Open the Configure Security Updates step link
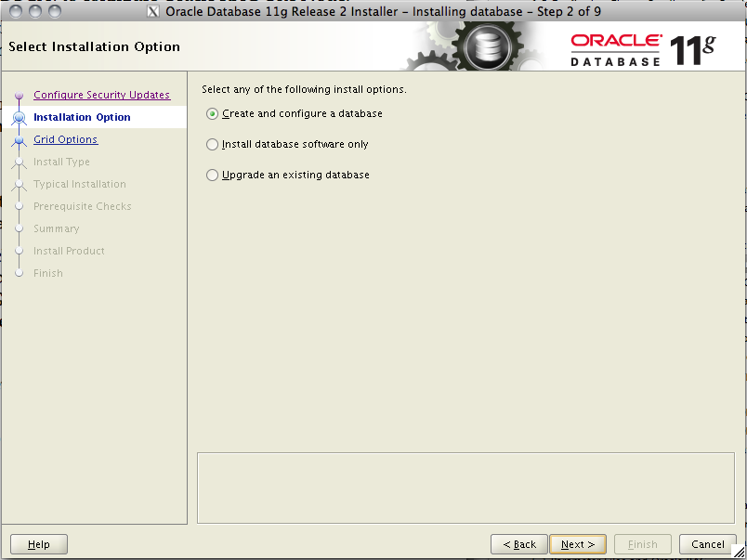747x560 pixels. click(x=101, y=95)
